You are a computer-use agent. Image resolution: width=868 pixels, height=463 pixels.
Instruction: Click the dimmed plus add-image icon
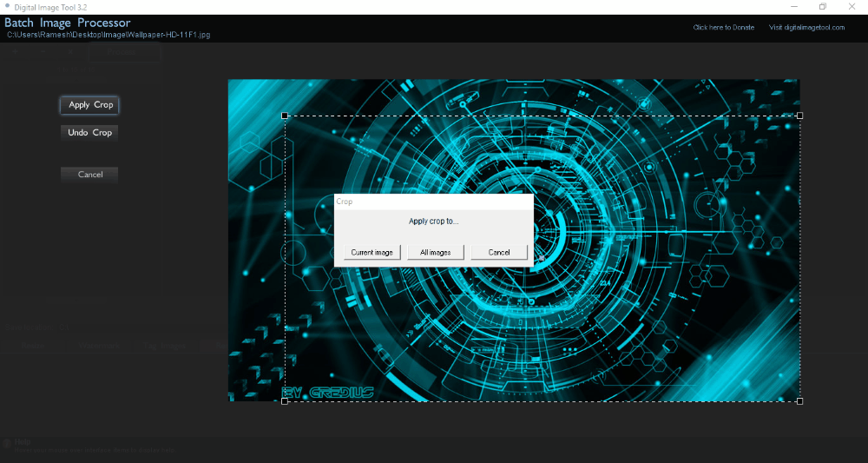click(15, 52)
